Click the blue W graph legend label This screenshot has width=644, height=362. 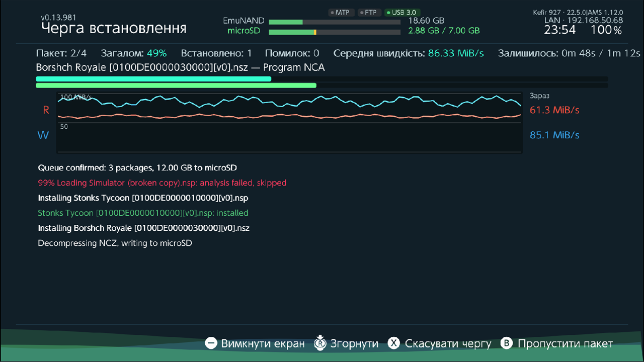tap(43, 135)
